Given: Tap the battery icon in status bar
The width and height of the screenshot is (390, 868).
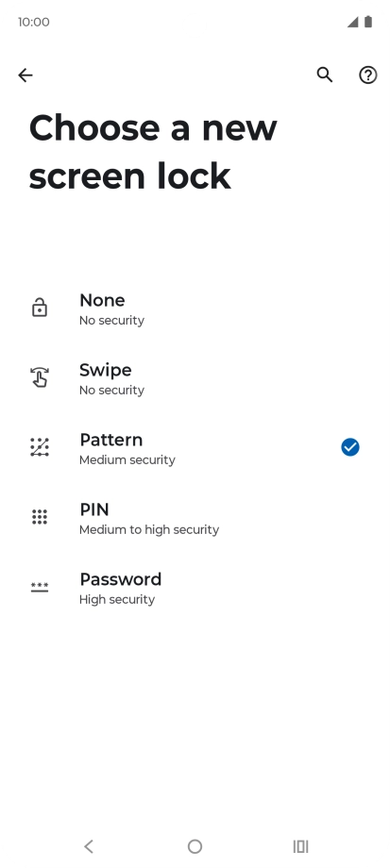Looking at the screenshot, I should (368, 22).
